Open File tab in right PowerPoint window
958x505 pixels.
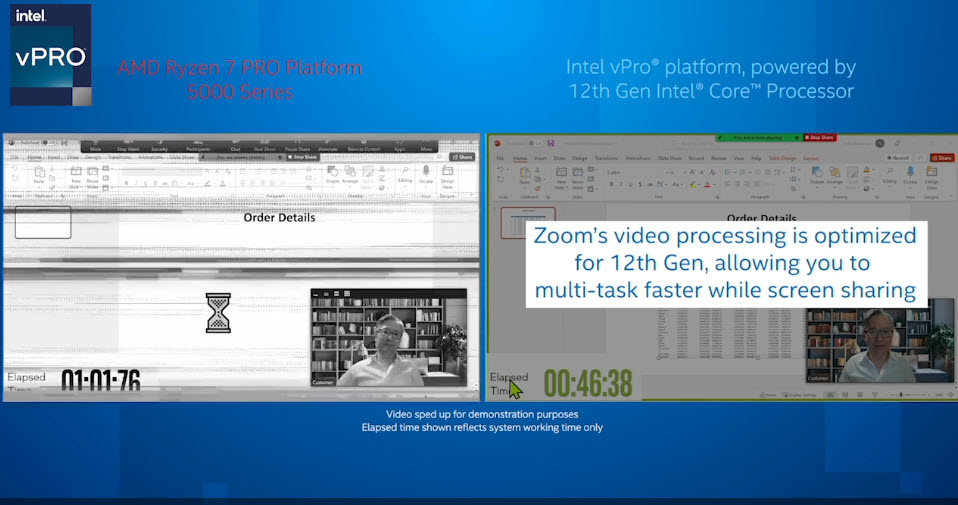[x=500, y=158]
